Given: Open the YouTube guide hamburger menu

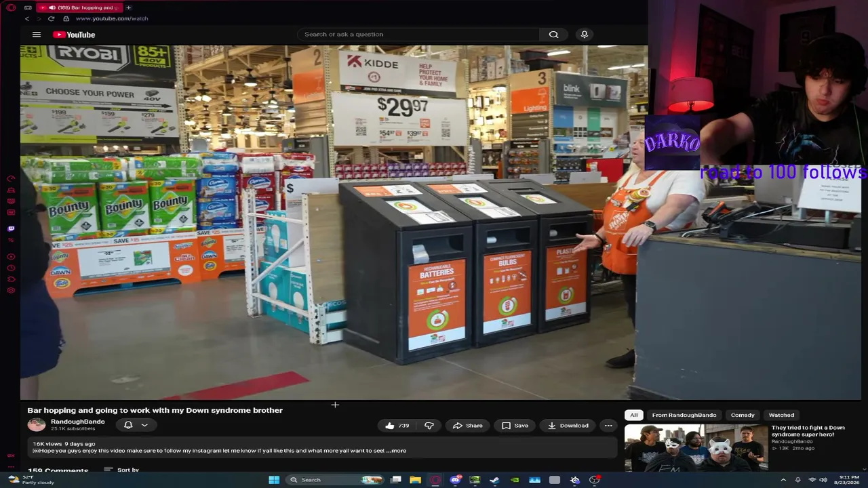Looking at the screenshot, I should pyautogui.click(x=37, y=35).
